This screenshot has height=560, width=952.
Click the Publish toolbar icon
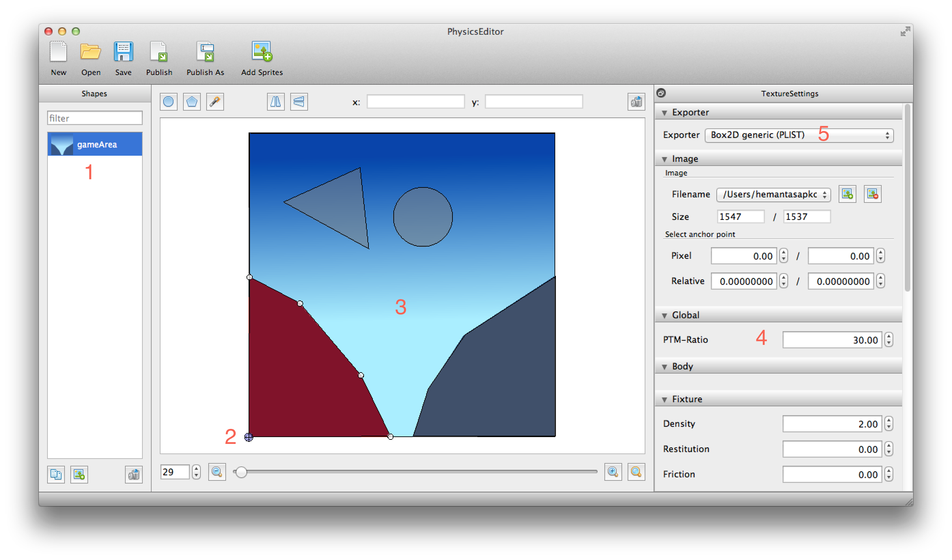point(159,52)
